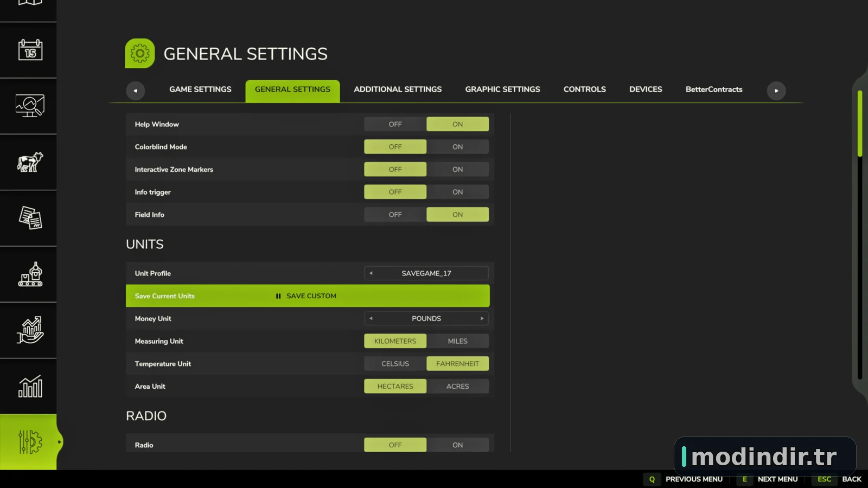Select KILOMETERS as measuring unit
Image resolution: width=868 pixels, height=488 pixels.
click(x=395, y=341)
